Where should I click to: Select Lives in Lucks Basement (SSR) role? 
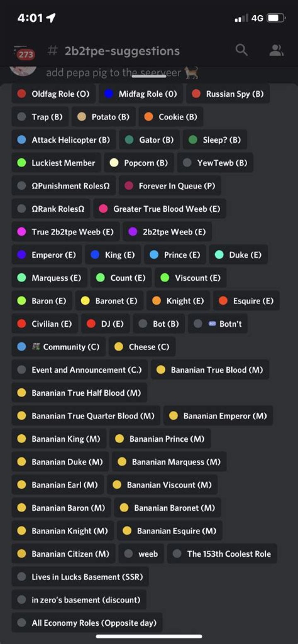coord(79,577)
